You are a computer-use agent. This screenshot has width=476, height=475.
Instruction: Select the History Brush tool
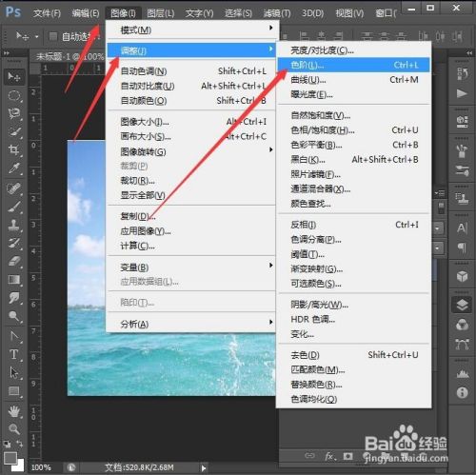click(14, 244)
